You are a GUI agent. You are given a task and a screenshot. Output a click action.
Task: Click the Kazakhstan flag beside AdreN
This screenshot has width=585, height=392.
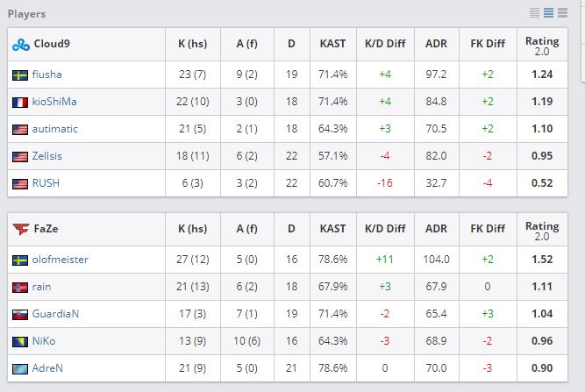click(x=20, y=368)
